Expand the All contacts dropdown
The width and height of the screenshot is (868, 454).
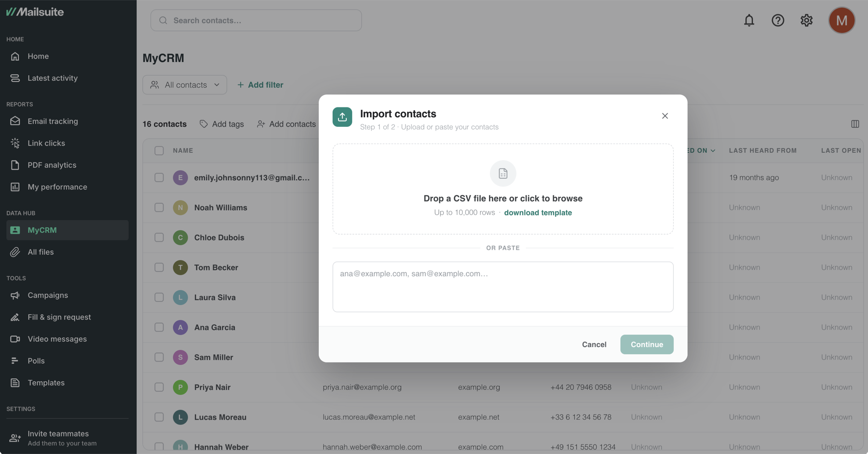point(185,85)
